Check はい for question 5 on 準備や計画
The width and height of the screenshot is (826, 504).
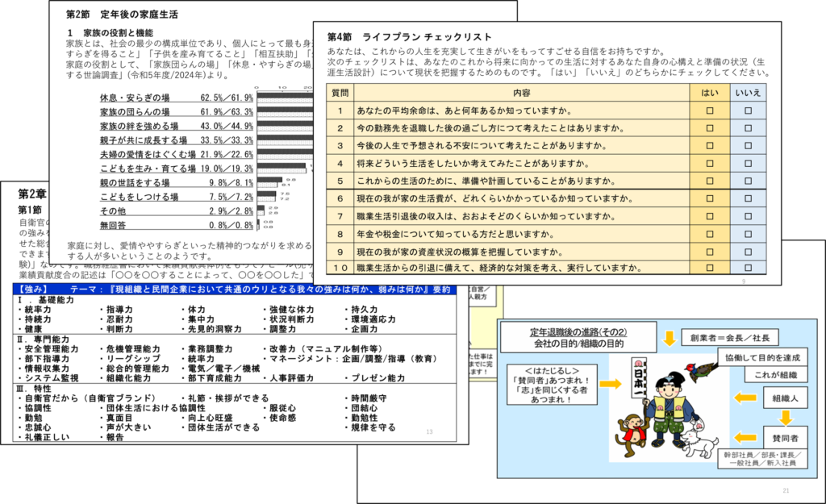710,181
